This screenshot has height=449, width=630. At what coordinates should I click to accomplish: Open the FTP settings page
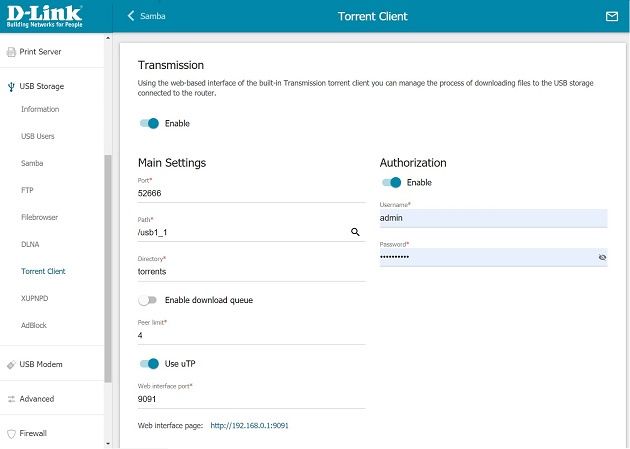tap(27, 190)
